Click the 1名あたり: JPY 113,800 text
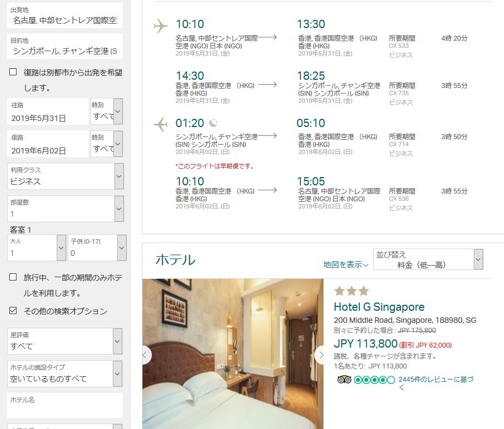The width and height of the screenshot is (504, 429). (x=370, y=366)
